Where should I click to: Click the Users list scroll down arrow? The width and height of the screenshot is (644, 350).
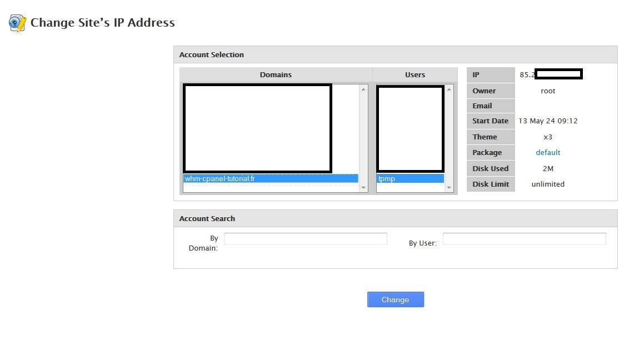449,188
